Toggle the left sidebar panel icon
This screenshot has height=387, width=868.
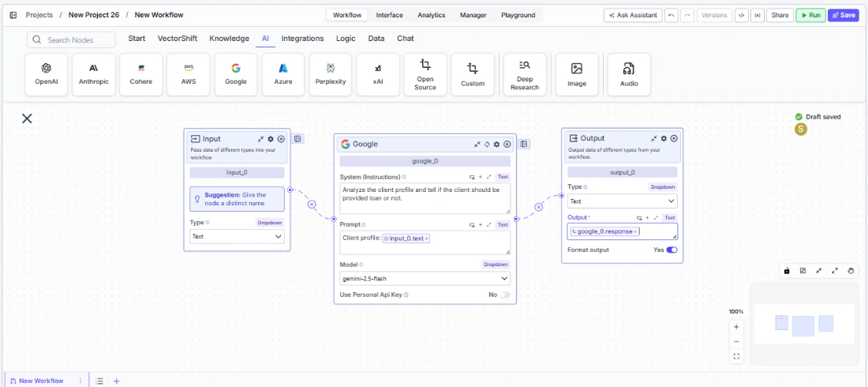click(x=13, y=15)
